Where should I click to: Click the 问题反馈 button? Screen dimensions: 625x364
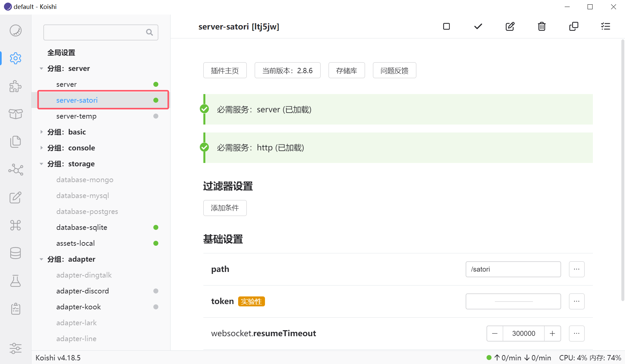pyautogui.click(x=394, y=70)
